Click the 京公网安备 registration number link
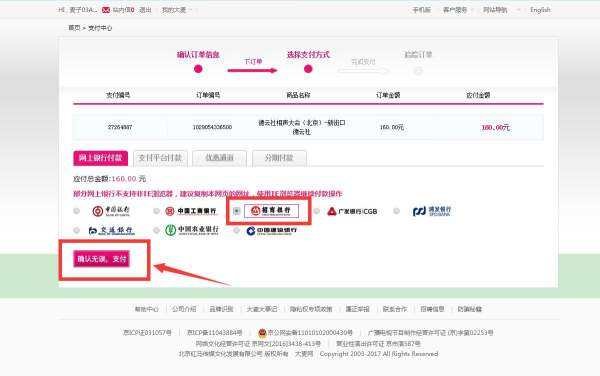 pos(310,333)
